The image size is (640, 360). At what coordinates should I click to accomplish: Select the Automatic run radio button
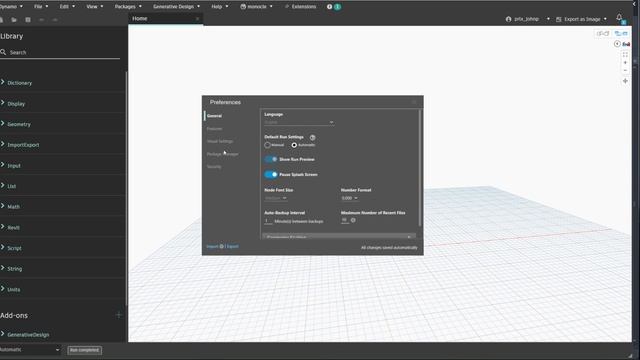(x=294, y=145)
